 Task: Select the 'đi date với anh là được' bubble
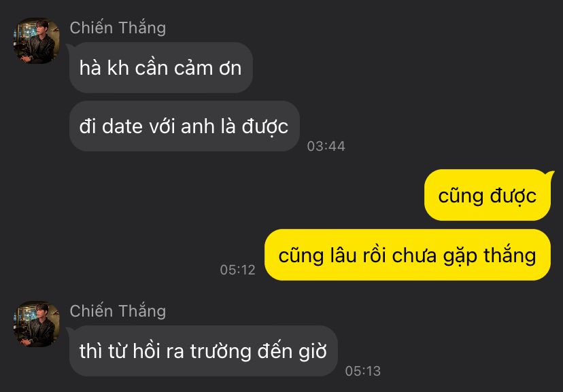tap(184, 126)
